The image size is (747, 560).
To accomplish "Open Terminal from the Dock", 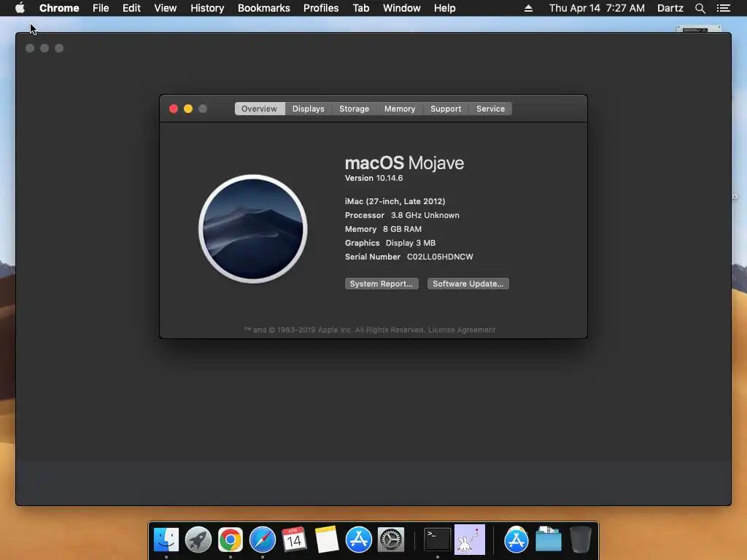I will 438,540.
